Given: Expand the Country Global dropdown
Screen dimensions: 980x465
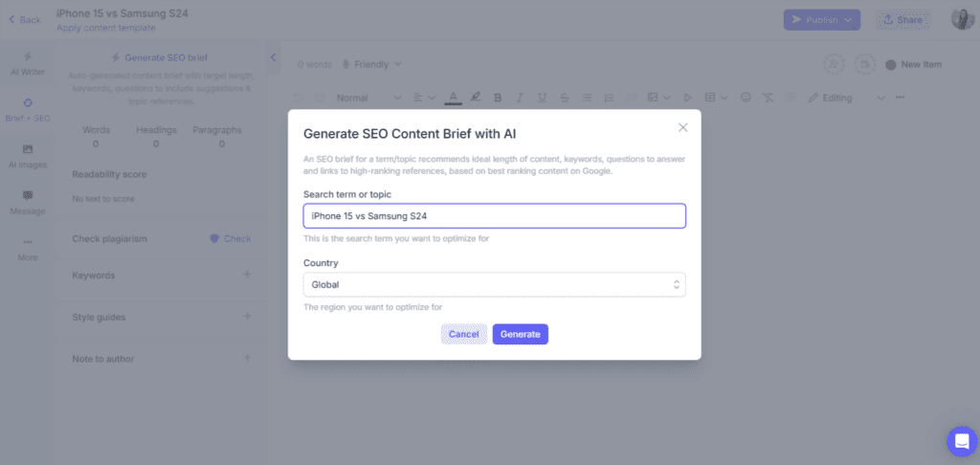Looking at the screenshot, I should tap(495, 284).
